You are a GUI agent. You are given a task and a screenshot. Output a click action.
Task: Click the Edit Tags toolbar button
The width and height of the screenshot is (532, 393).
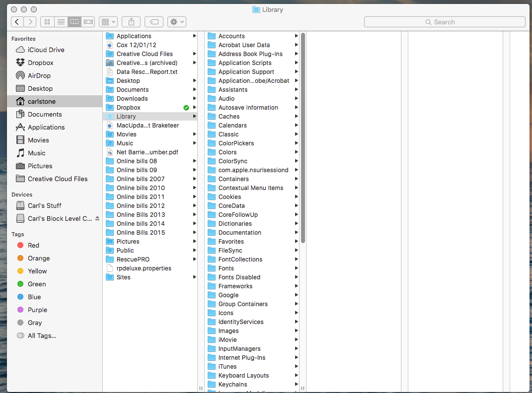click(x=154, y=22)
